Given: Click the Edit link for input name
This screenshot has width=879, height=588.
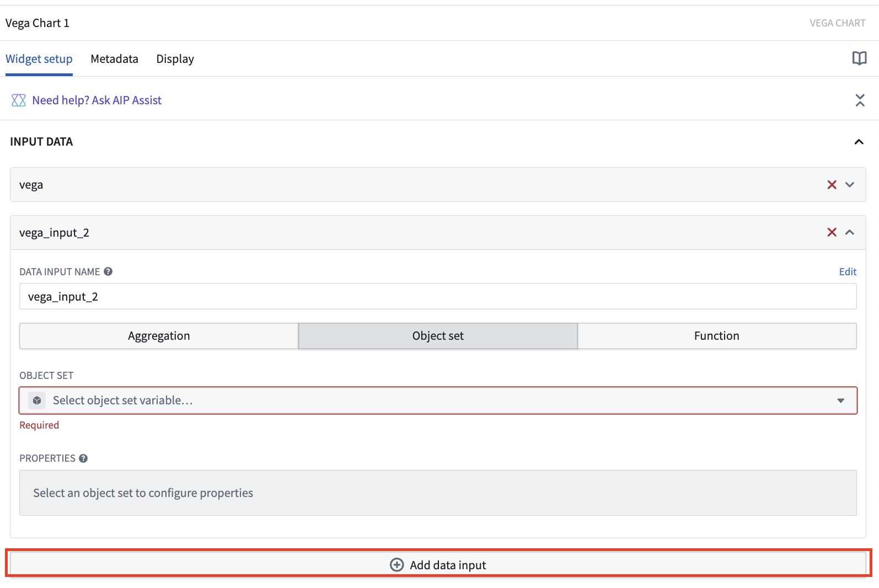Looking at the screenshot, I should tap(848, 271).
